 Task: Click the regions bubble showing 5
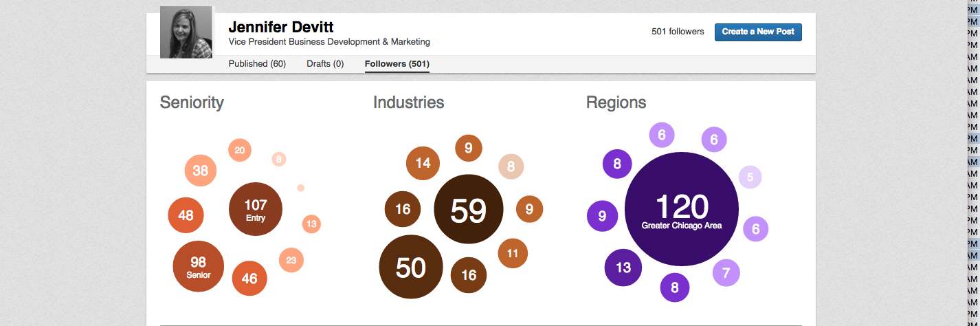(750, 177)
